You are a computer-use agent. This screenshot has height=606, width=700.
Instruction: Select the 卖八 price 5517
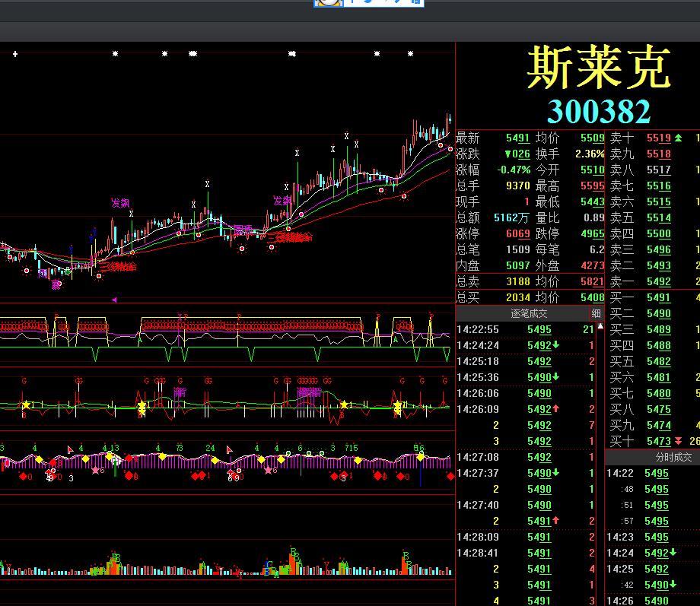pos(658,170)
